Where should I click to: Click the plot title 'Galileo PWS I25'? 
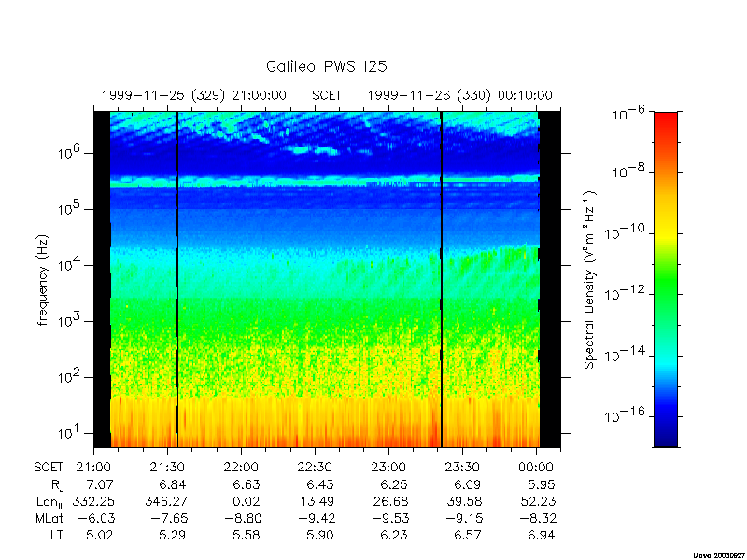[326, 66]
